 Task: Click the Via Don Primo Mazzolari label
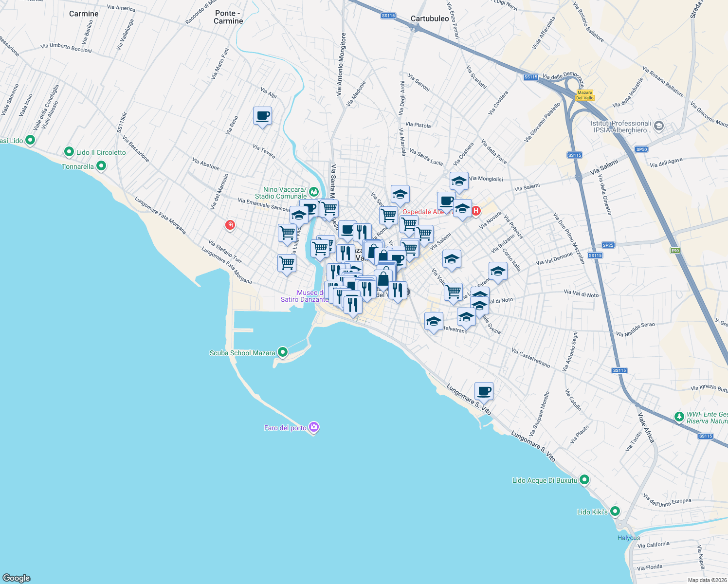pyautogui.click(x=569, y=238)
